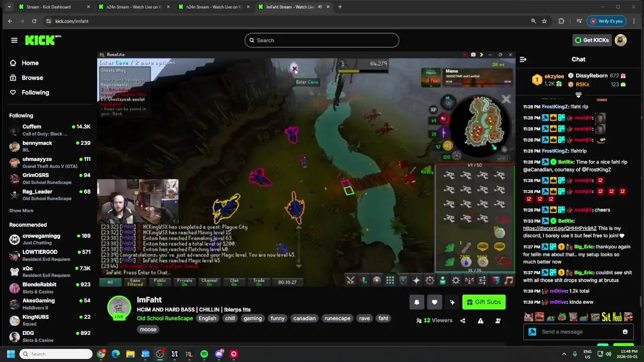Follow ImFaht using the heart icon
Viewport: 644px width, 362px height.
click(435, 302)
